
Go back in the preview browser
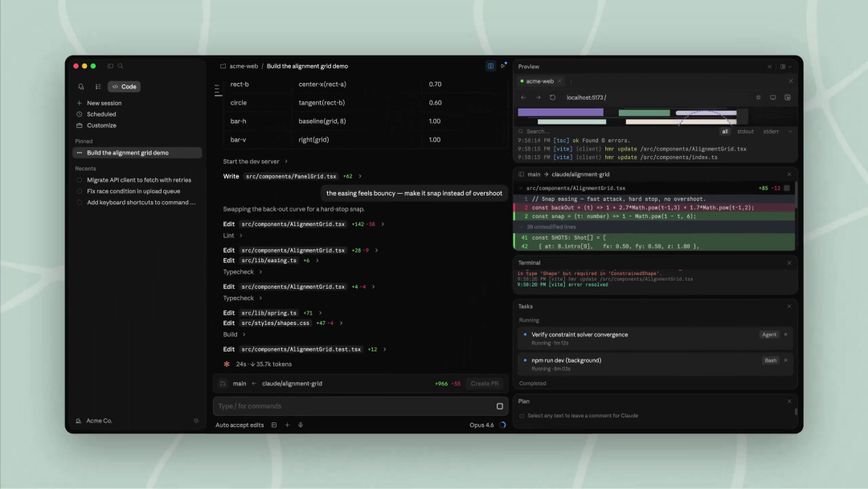[523, 97]
